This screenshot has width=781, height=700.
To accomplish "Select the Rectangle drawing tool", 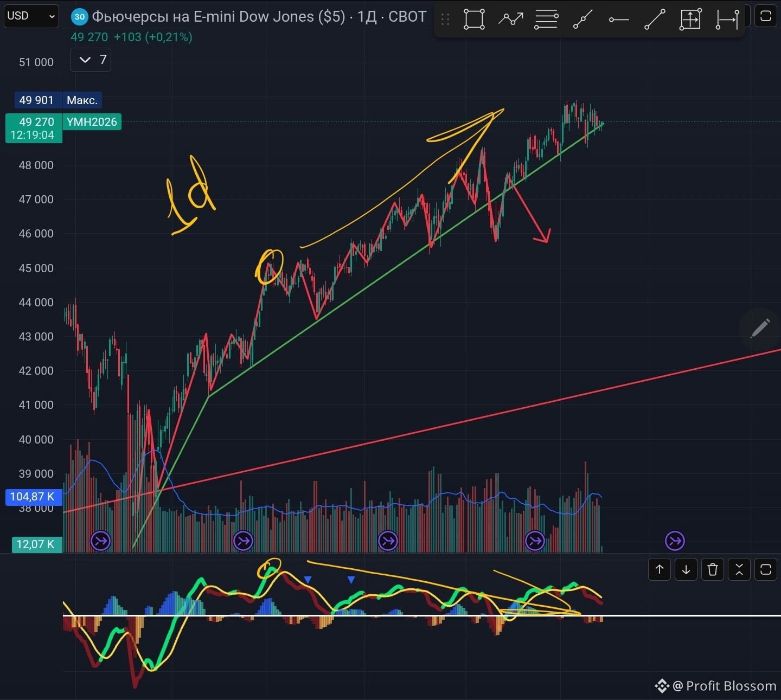I will click(474, 20).
